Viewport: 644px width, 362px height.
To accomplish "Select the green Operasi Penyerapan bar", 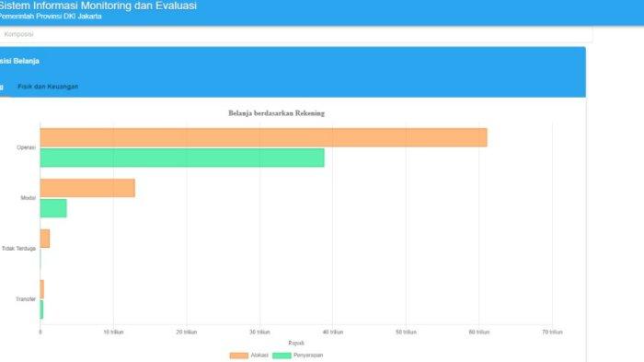I will tap(182, 158).
